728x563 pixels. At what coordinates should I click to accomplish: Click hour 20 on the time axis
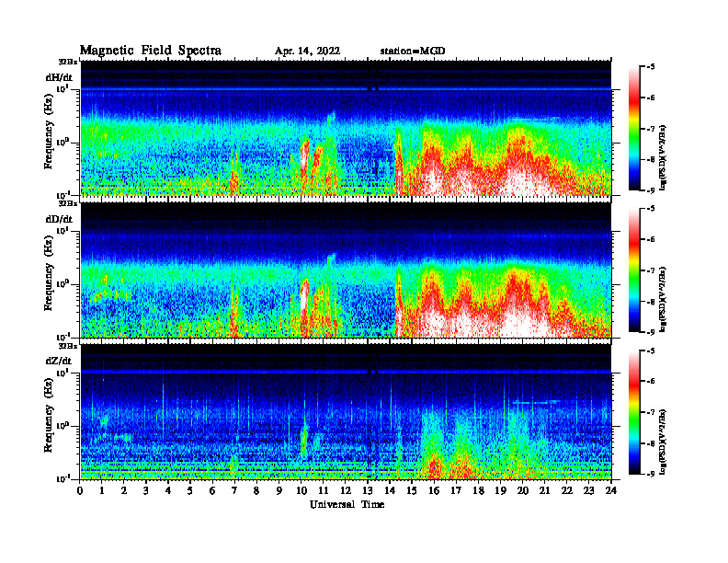click(523, 491)
